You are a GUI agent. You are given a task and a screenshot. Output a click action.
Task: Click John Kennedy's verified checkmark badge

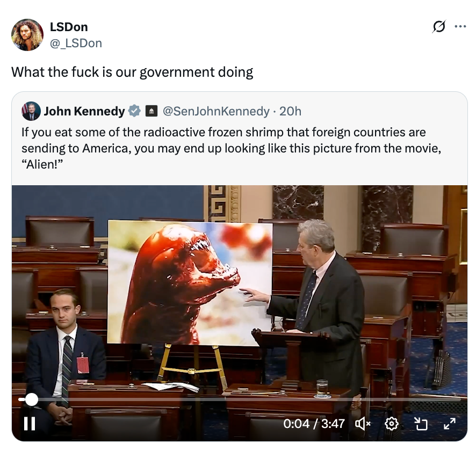pyautogui.click(x=134, y=111)
